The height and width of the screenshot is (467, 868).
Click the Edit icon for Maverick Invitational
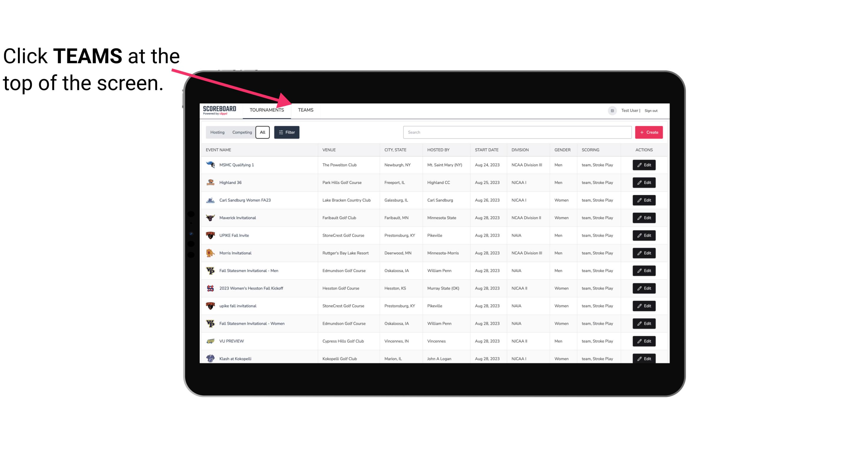click(644, 217)
